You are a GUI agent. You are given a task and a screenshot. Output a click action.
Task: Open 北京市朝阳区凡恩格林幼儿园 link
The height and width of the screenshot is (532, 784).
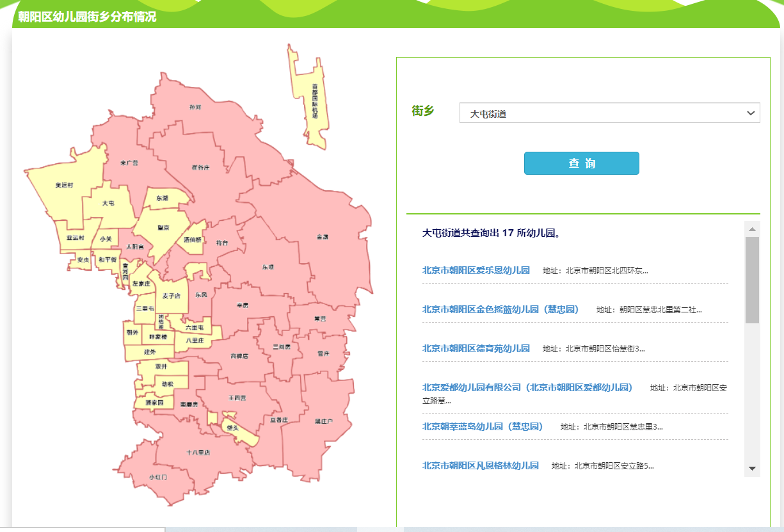pos(480,465)
